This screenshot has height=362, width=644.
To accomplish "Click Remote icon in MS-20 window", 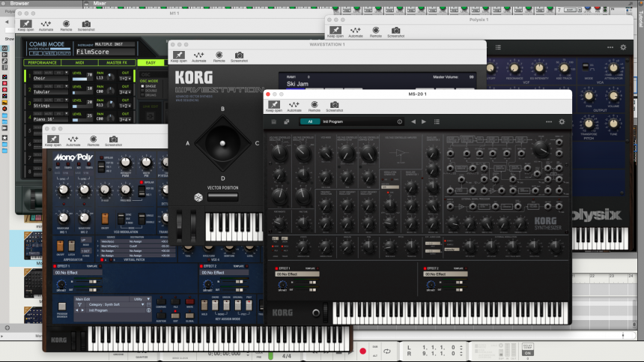I will click(315, 105).
